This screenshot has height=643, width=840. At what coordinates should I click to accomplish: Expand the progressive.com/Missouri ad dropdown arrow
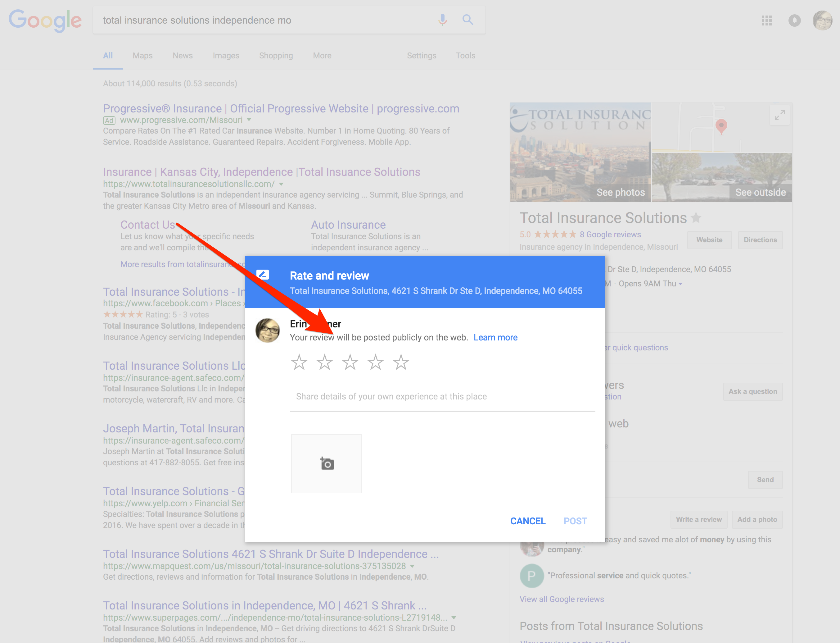click(249, 120)
